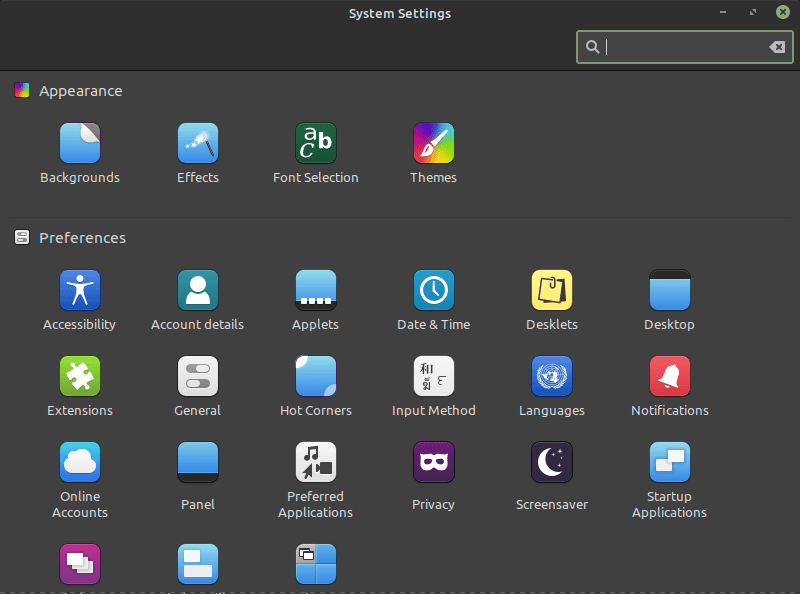
Task: Open Account details settings
Action: 198,291
